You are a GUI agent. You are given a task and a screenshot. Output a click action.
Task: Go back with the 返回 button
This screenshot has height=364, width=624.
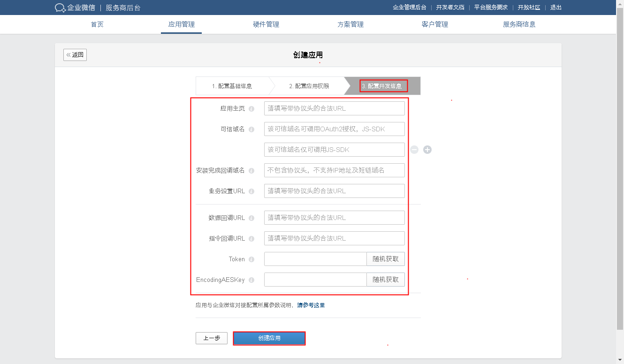click(75, 55)
